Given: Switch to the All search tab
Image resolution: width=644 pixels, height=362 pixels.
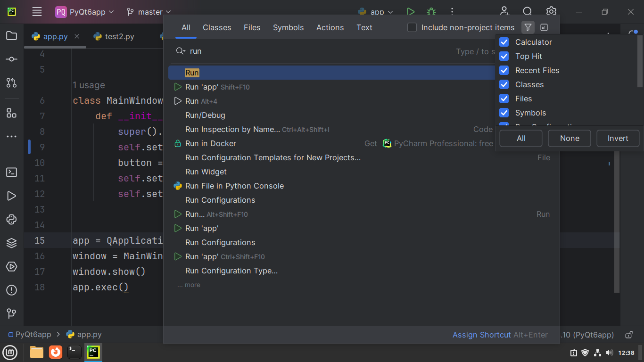Looking at the screenshot, I should (186, 27).
